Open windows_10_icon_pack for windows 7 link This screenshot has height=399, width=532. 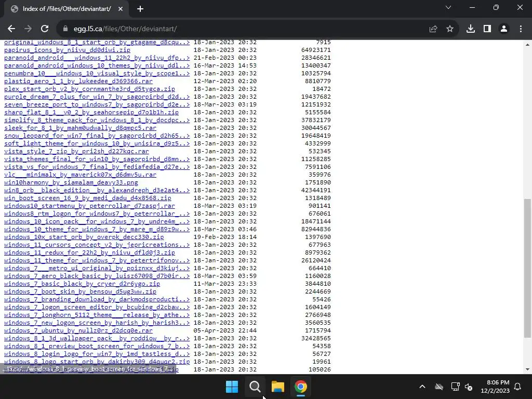click(x=97, y=221)
